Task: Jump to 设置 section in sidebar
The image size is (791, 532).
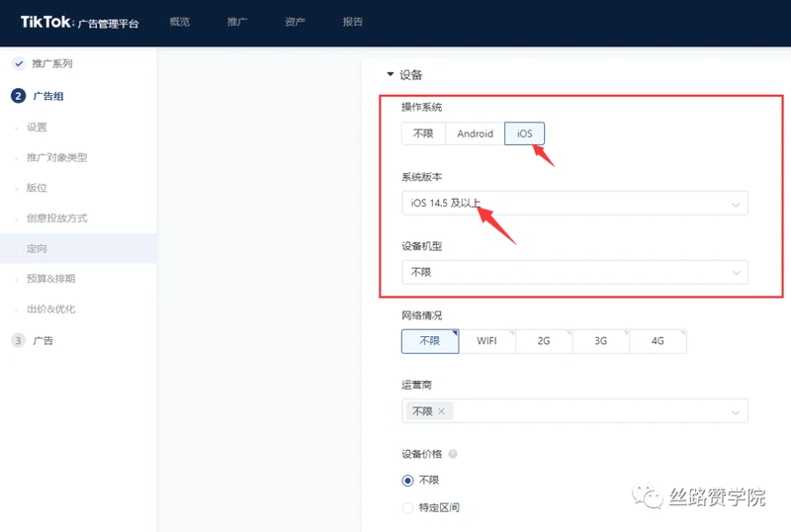Action: coord(37,128)
